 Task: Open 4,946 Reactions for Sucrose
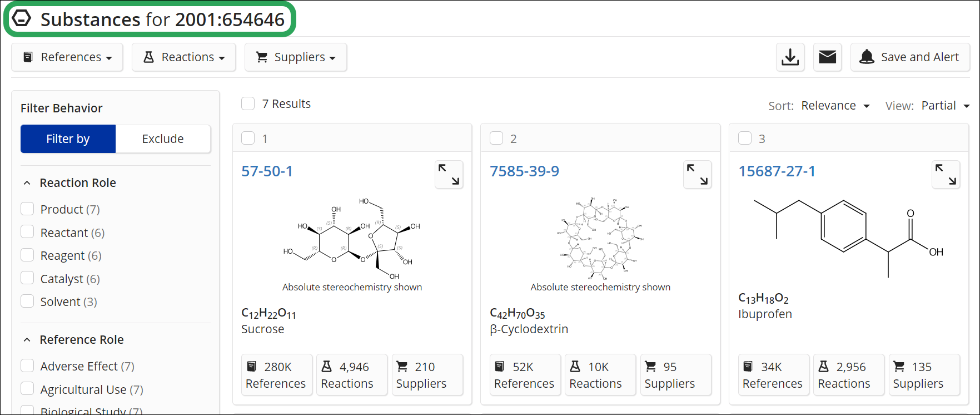click(351, 375)
